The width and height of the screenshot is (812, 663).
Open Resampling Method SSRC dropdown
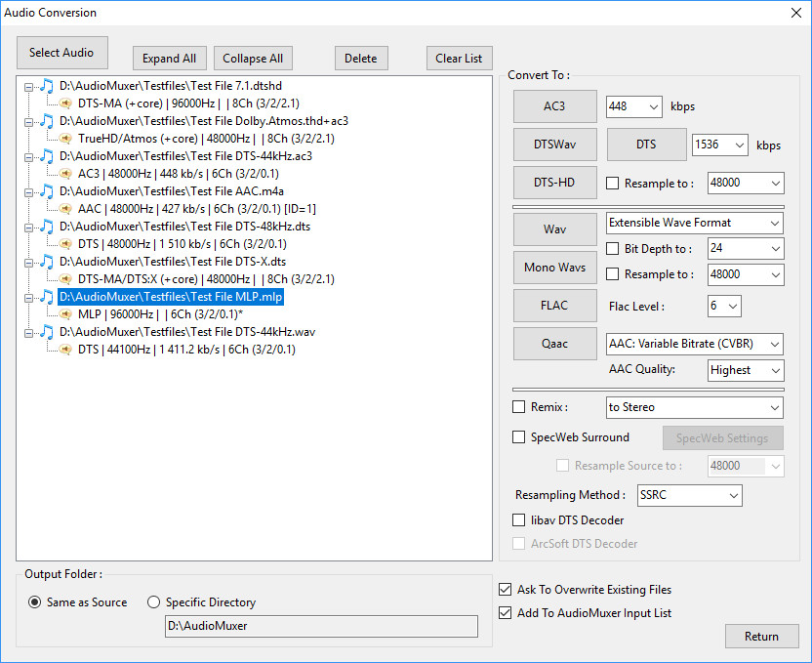(x=689, y=496)
